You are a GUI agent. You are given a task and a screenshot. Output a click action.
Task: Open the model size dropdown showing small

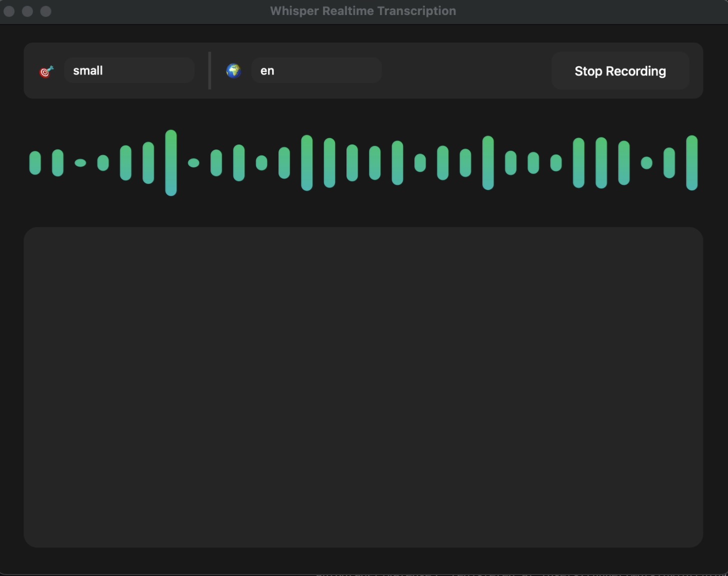129,70
